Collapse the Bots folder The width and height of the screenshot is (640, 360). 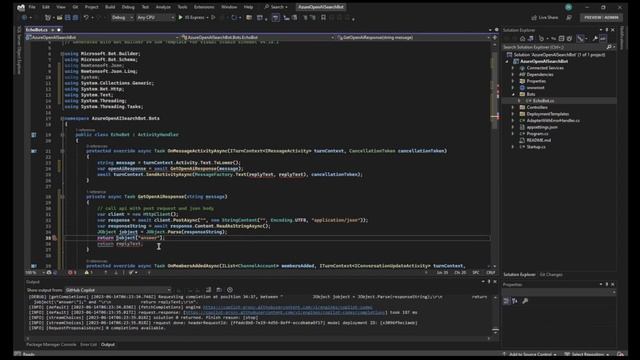pos(513,94)
